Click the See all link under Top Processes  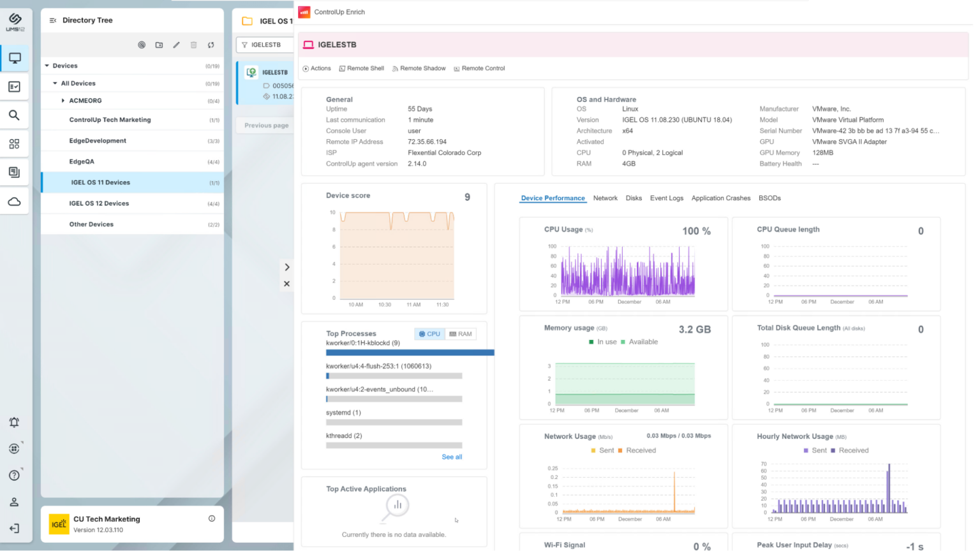[452, 457]
